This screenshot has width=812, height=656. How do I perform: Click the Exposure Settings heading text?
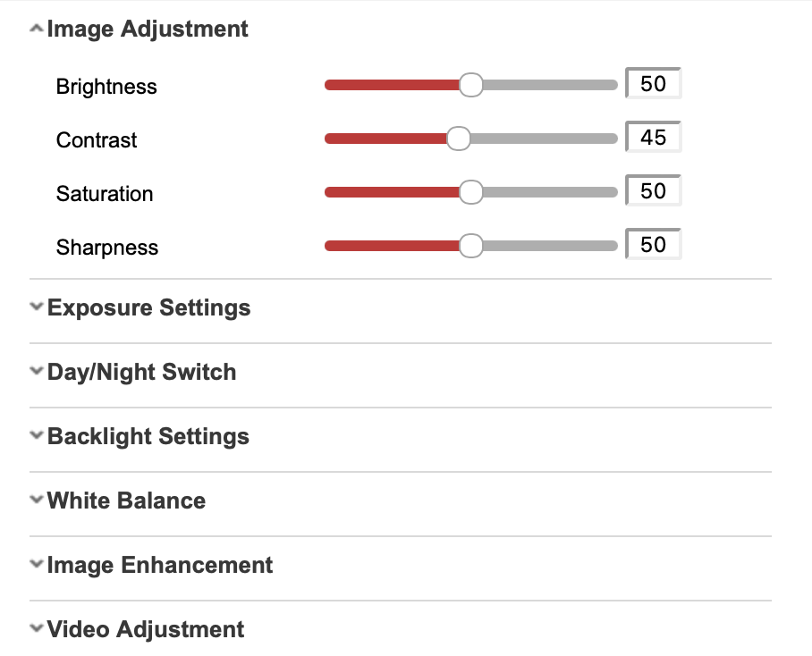(148, 307)
